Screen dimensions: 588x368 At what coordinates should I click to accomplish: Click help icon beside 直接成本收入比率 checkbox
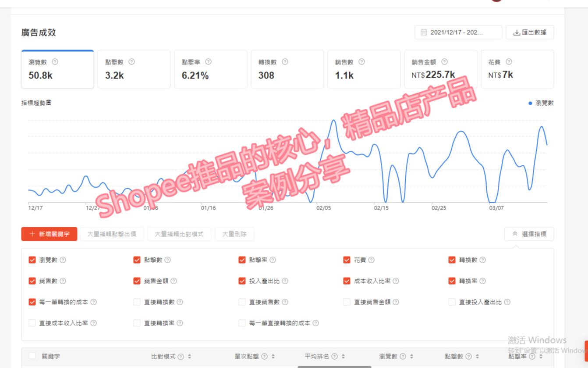(93, 323)
